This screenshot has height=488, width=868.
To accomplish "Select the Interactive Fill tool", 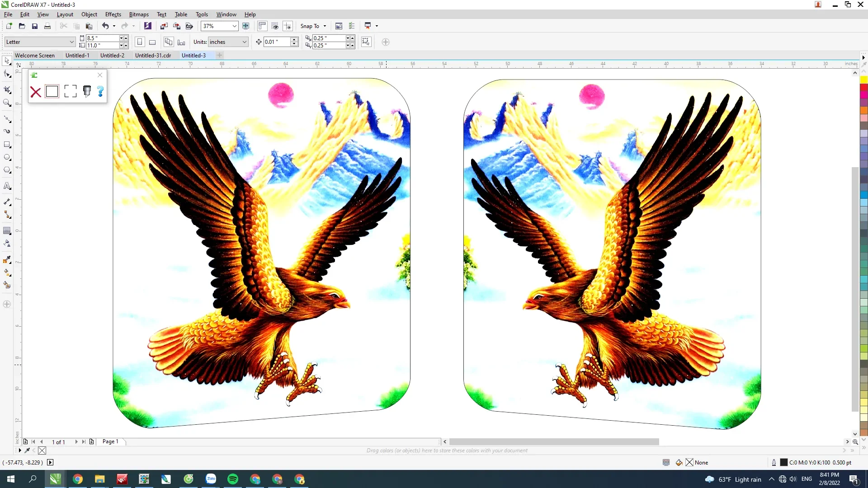I will 7,272.
